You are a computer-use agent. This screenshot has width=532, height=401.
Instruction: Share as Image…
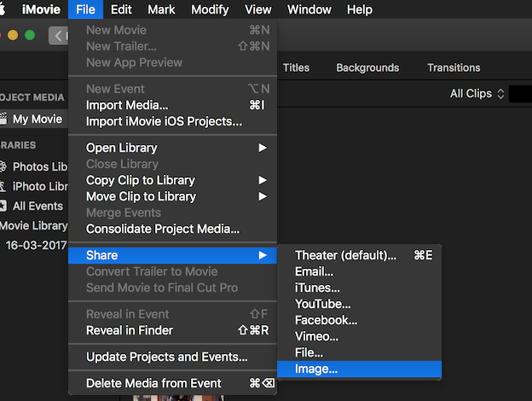coord(359,369)
